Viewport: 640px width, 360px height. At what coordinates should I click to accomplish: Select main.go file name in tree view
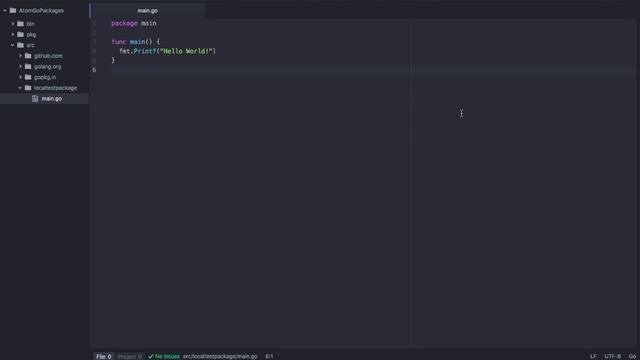52,98
